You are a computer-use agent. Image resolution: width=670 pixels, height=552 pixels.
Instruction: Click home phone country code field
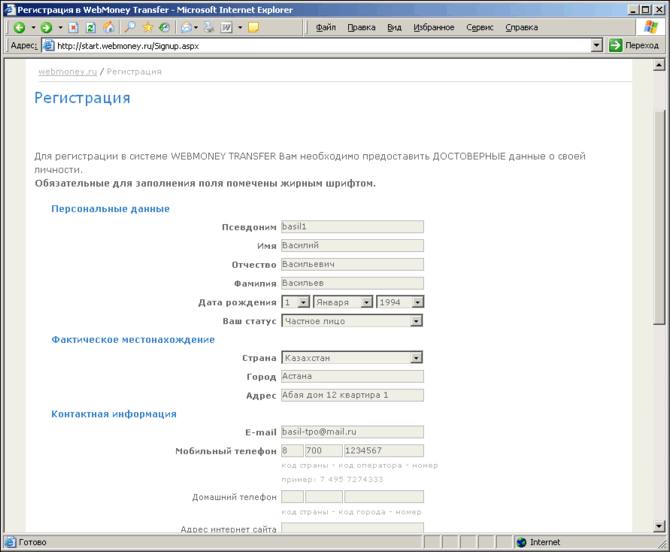point(292,497)
